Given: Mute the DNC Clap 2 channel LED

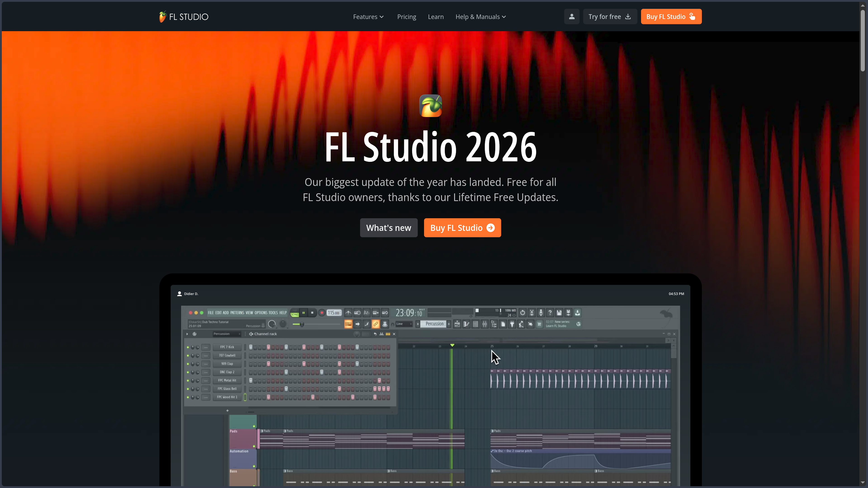Looking at the screenshot, I should tap(188, 372).
